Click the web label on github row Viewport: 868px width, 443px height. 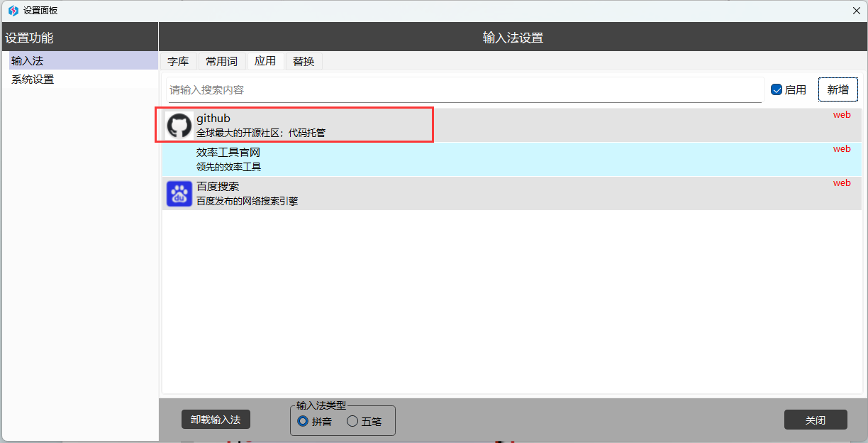tap(842, 115)
